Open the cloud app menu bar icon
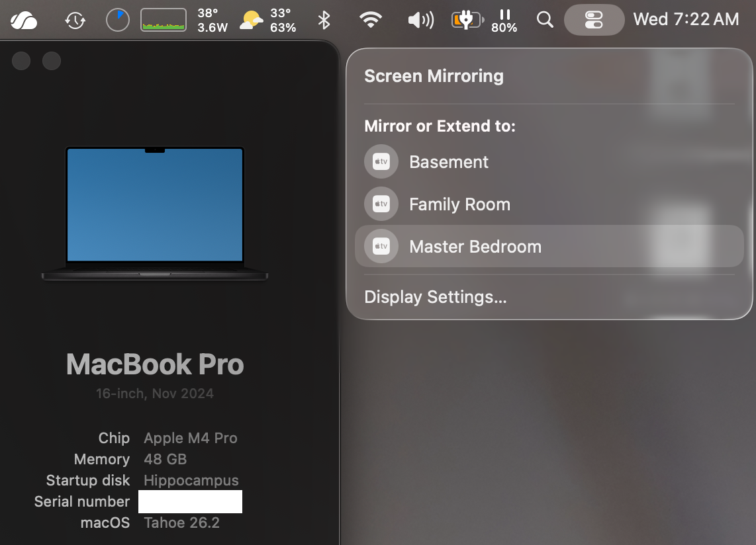Viewport: 756px width, 545px height. 24,21
